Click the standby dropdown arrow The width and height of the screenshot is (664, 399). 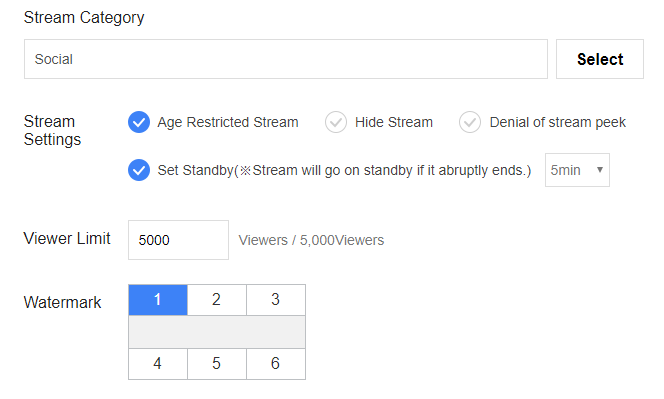pyautogui.click(x=600, y=170)
